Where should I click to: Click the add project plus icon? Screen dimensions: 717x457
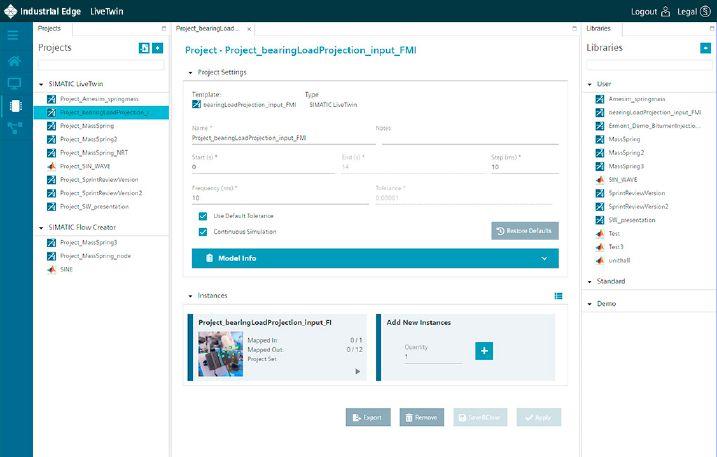pyautogui.click(x=158, y=48)
